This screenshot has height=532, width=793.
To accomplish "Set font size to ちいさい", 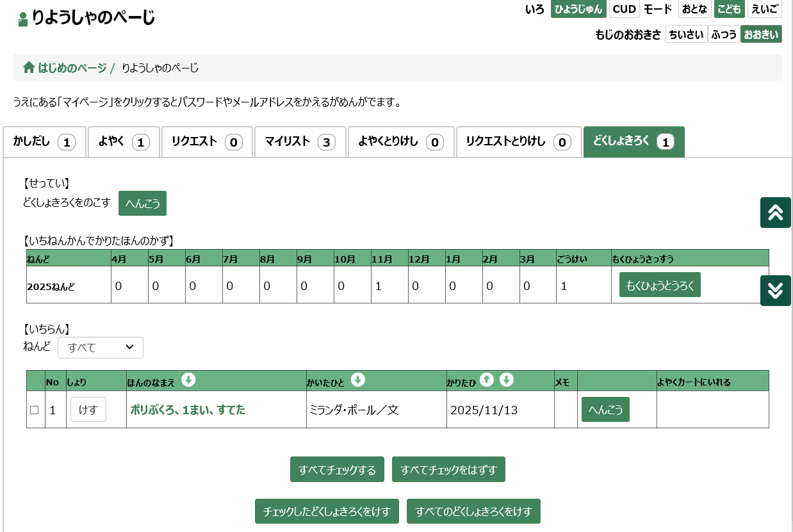I will (685, 35).
